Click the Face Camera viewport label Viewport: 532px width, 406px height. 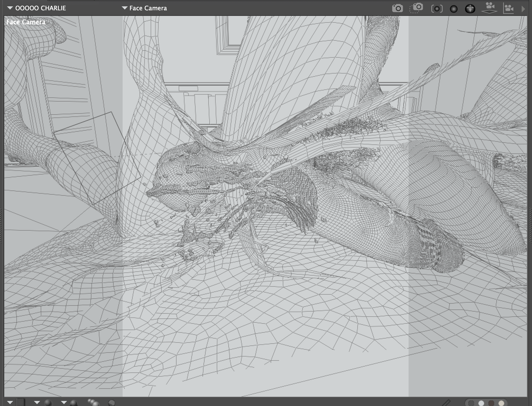(x=26, y=22)
